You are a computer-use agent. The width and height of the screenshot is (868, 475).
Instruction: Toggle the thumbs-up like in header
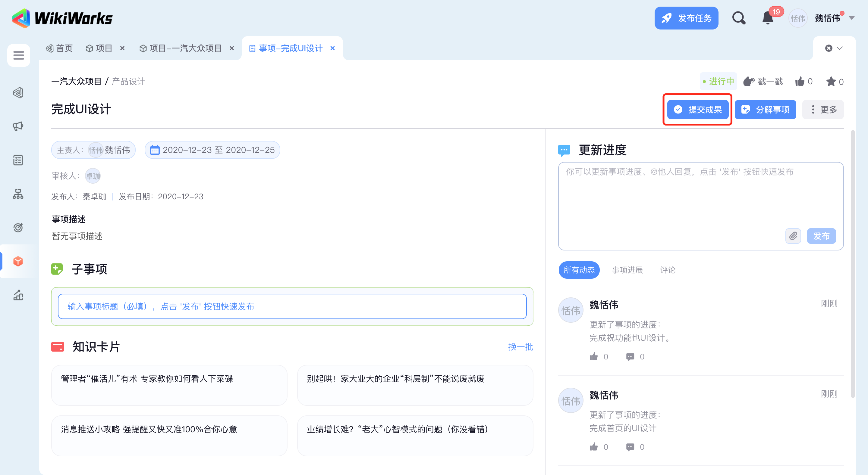pos(800,82)
